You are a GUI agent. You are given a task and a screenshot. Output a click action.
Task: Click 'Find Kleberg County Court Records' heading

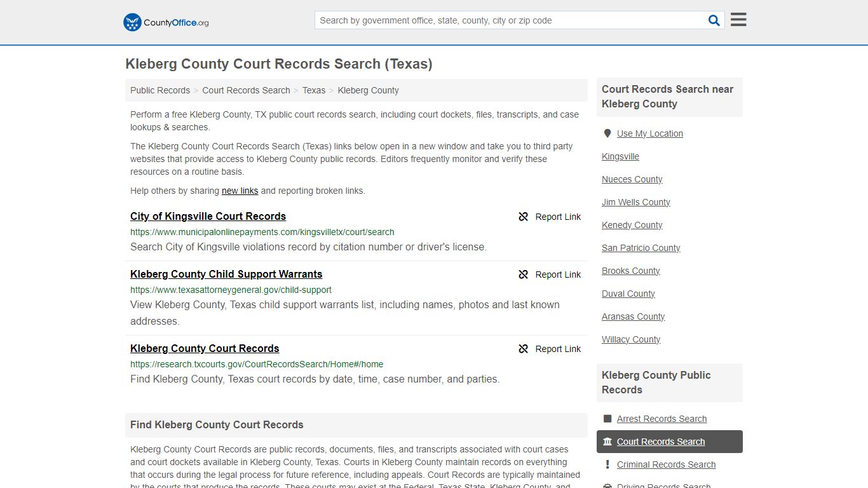217,424
